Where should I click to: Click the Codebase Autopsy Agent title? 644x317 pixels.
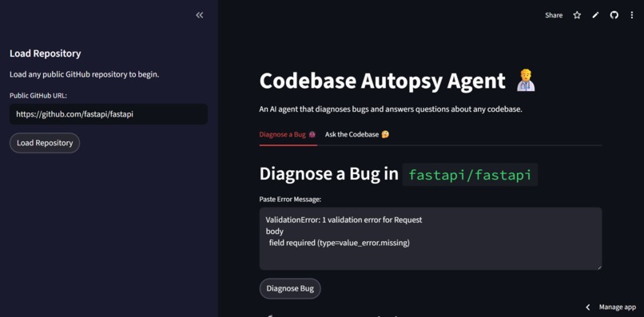[x=382, y=81]
